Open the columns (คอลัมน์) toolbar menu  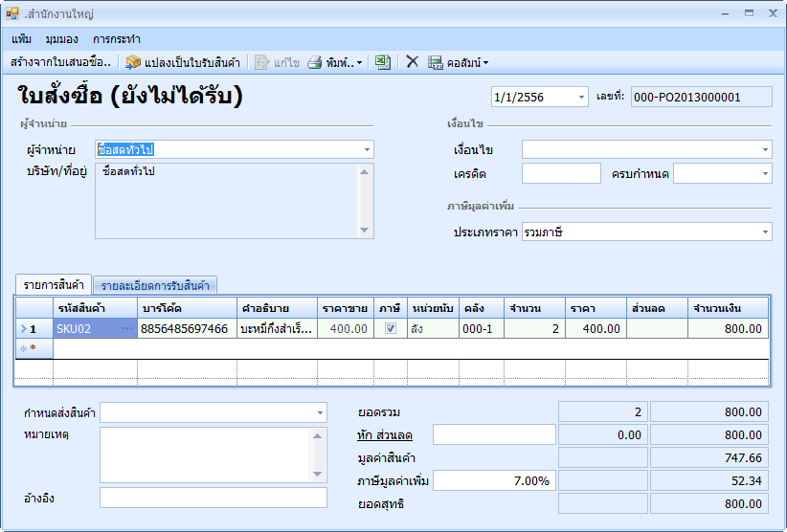tap(458, 62)
